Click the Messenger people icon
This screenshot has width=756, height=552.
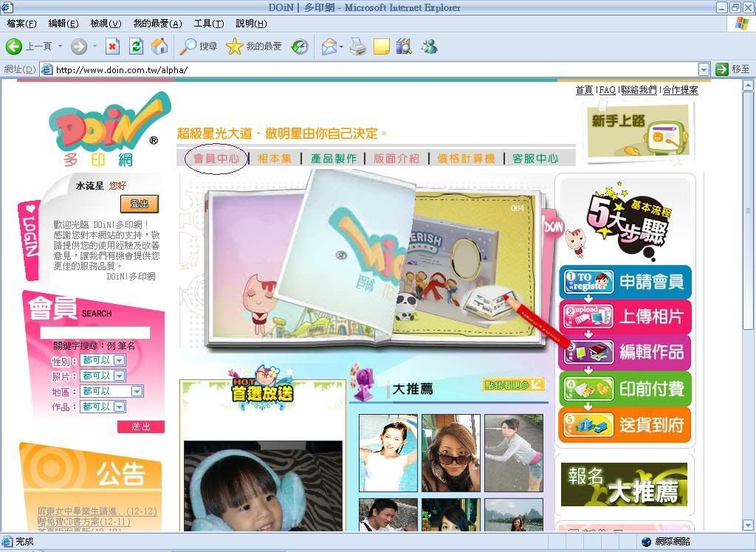[x=429, y=46]
